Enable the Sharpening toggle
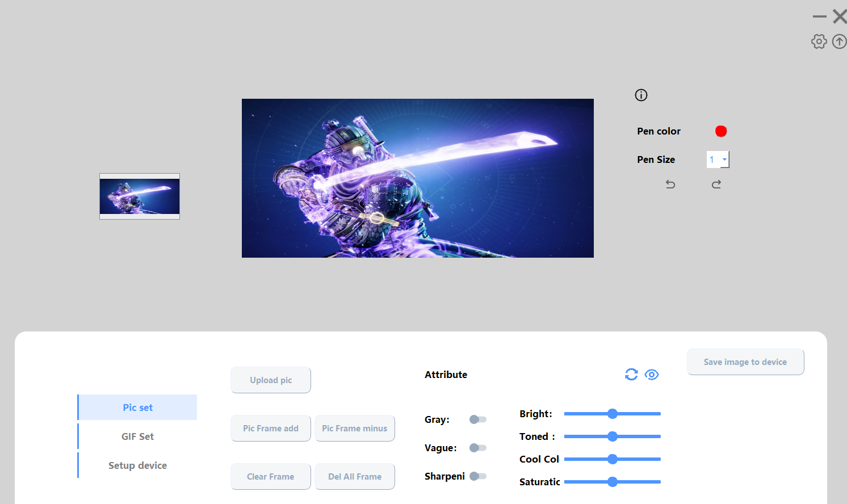The width and height of the screenshot is (847, 504). click(478, 476)
